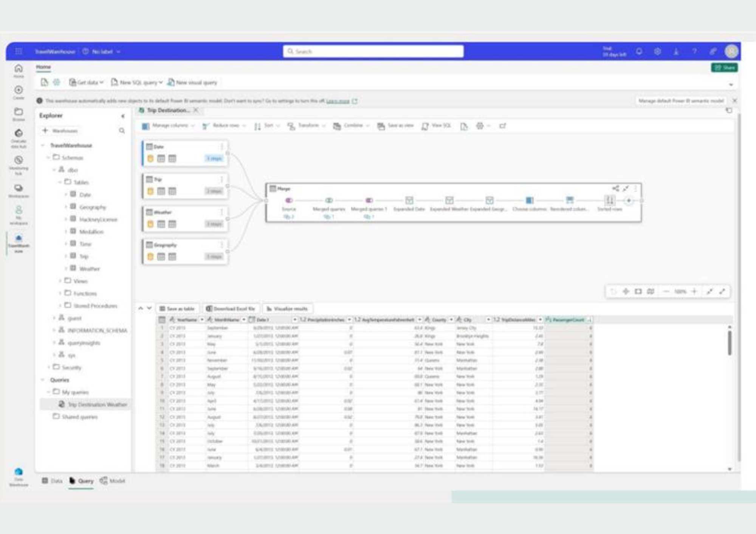Open Create in left navigation rail
Viewport: 756px width, 534px height.
19,92
